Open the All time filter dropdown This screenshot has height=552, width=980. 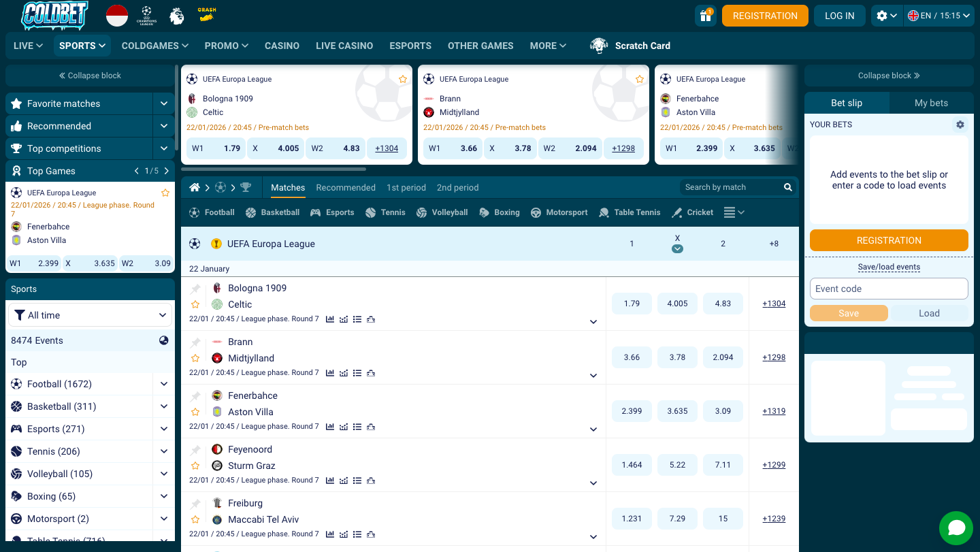click(90, 315)
